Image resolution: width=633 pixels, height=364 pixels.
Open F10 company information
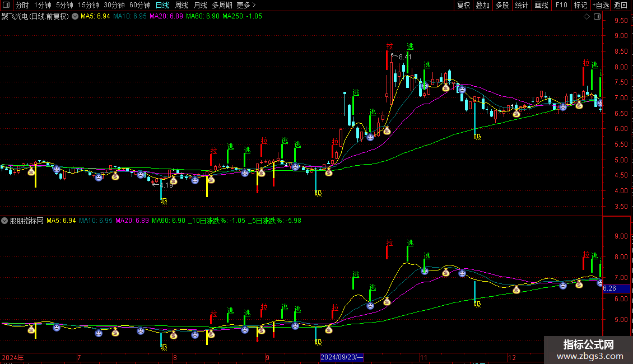(561, 5)
